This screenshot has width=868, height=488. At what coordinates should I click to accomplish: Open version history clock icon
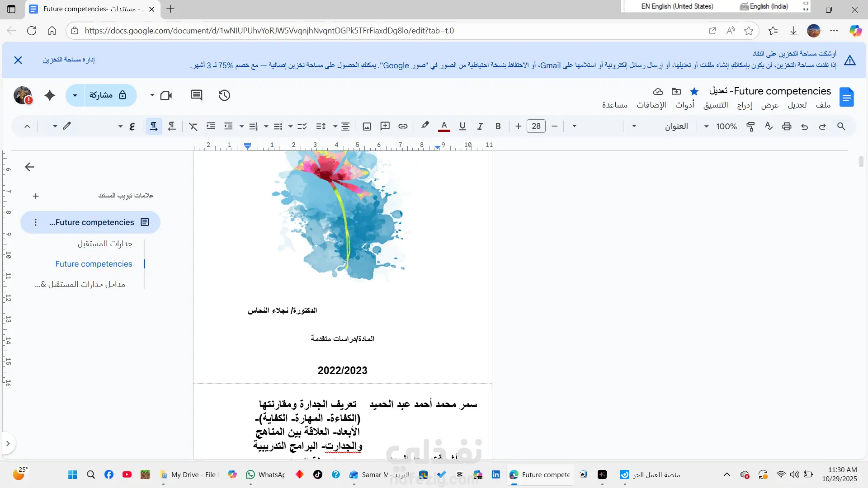(224, 95)
